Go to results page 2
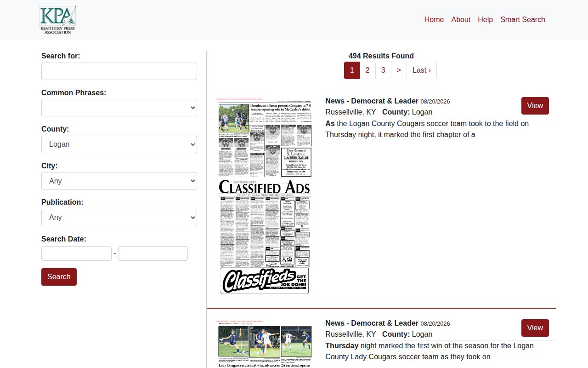The image size is (588, 368). point(367,70)
